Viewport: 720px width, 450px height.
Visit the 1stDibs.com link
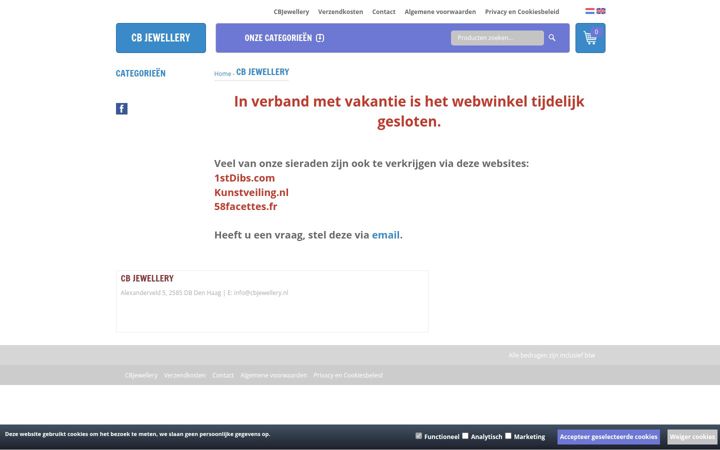pyautogui.click(x=244, y=178)
